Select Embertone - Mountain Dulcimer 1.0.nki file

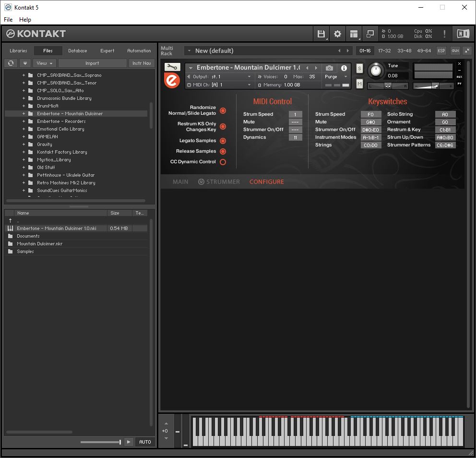[x=76, y=229]
